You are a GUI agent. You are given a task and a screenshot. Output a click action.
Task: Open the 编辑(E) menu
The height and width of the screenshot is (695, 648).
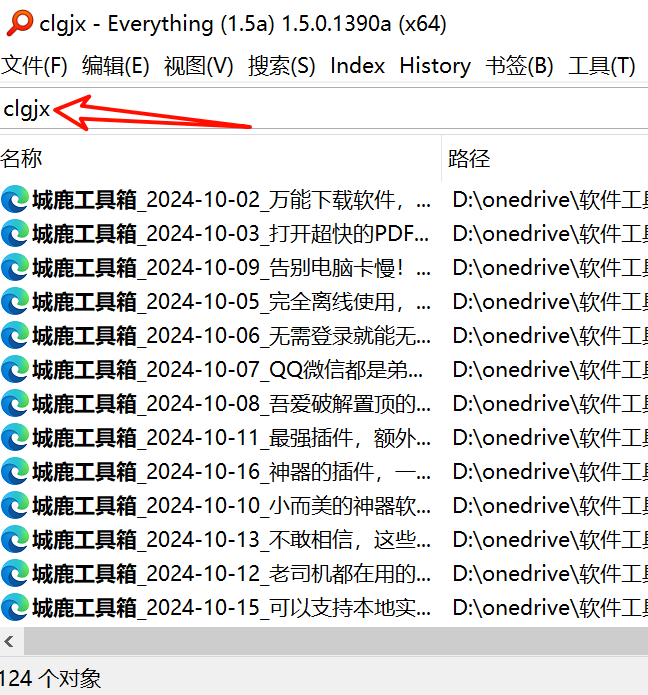pos(116,66)
